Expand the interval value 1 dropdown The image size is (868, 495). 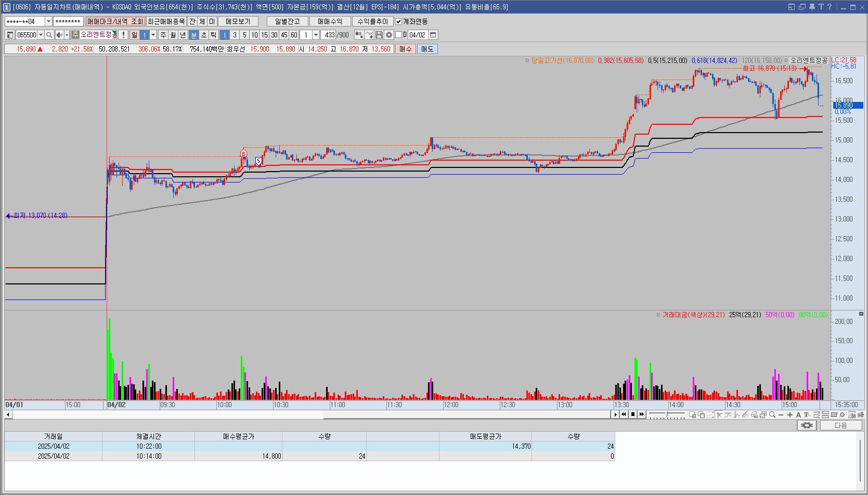[316, 35]
